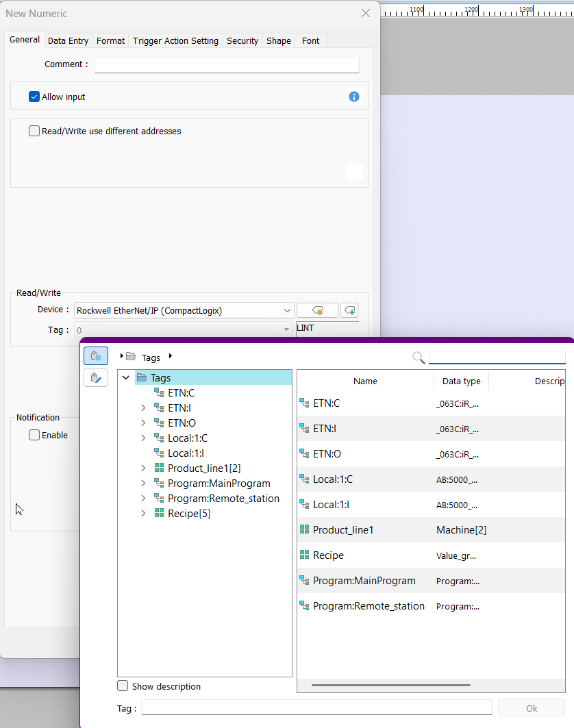Switch to the Data Entry tab
574x728 pixels.
(68, 41)
